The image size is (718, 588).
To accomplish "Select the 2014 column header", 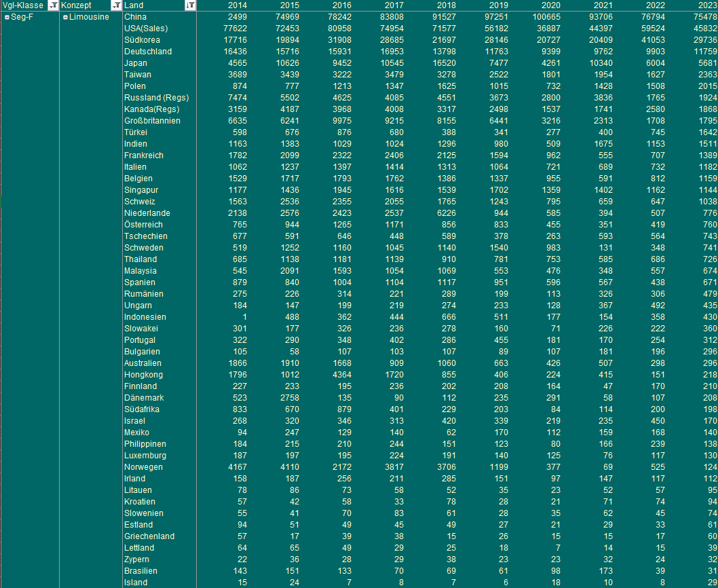I will [x=238, y=5].
